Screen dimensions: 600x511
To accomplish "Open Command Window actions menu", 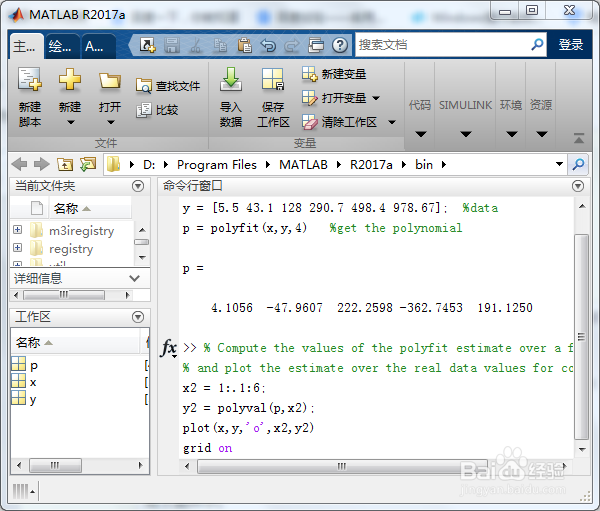I will tap(578, 186).
